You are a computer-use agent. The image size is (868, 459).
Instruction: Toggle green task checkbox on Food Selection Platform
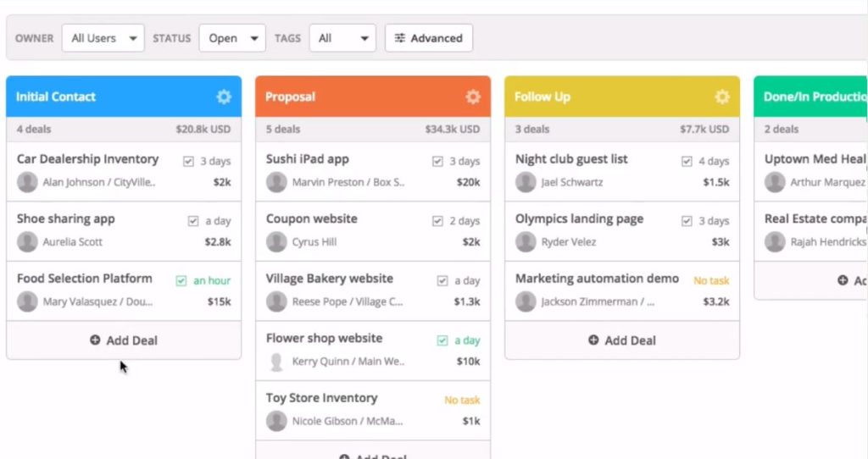[x=181, y=280]
